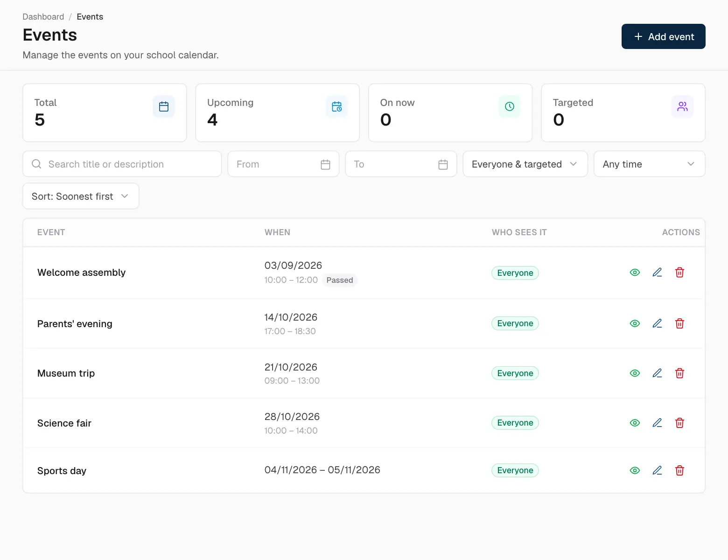728x560 pixels.
Task: View the Parents' evening event
Action: pyautogui.click(x=635, y=323)
